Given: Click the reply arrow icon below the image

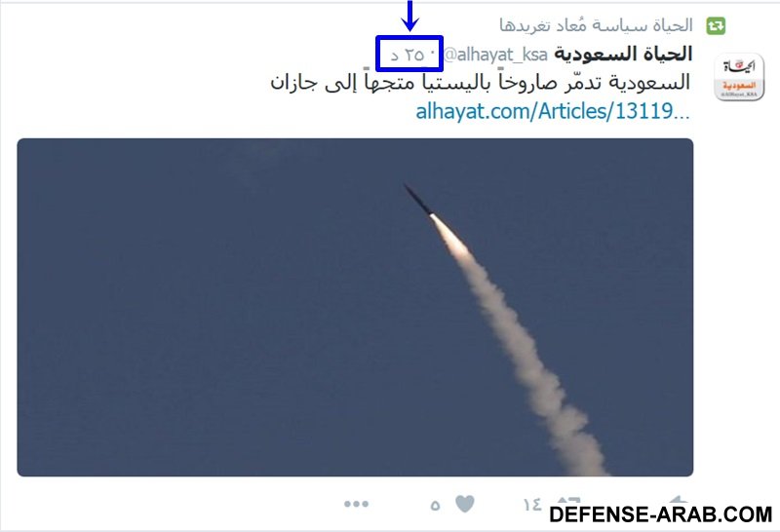Looking at the screenshot, I should 679,500.
